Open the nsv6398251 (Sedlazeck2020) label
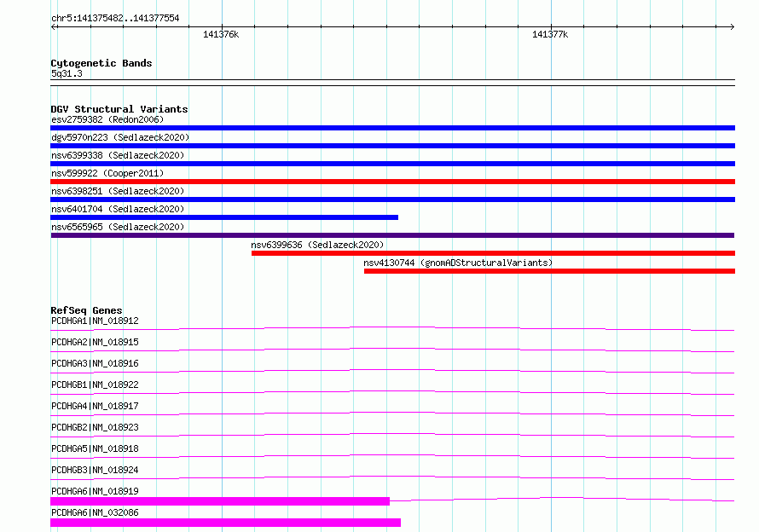This screenshot has width=759, height=532. (118, 191)
